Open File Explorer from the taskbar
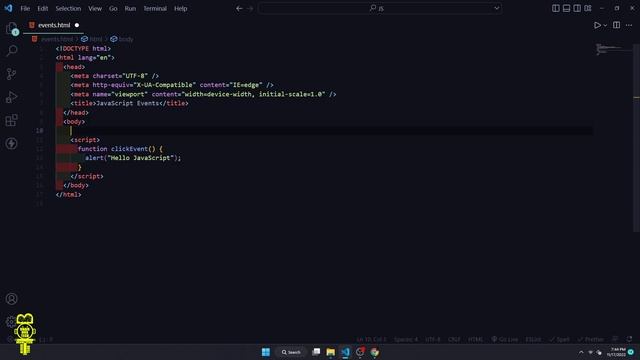 (331, 352)
